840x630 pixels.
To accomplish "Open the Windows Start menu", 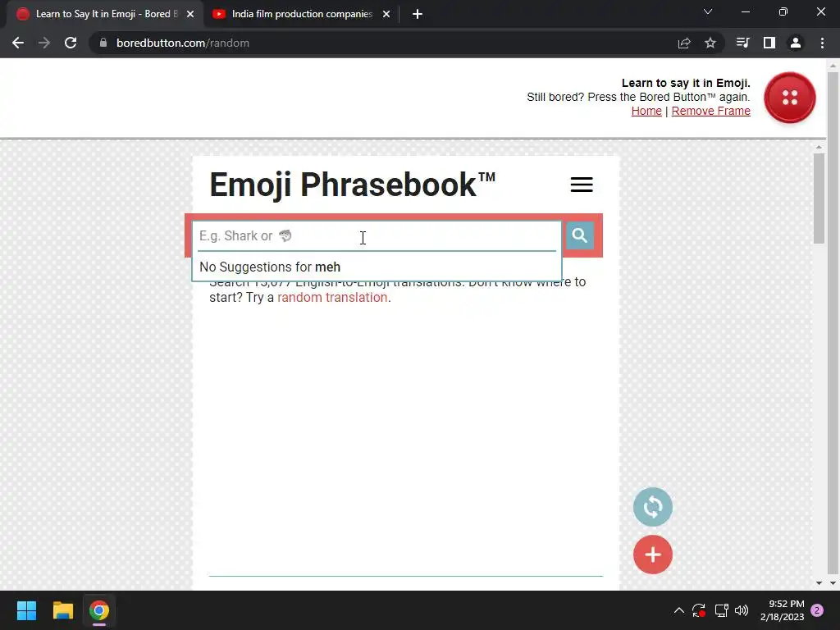I will tap(26, 610).
